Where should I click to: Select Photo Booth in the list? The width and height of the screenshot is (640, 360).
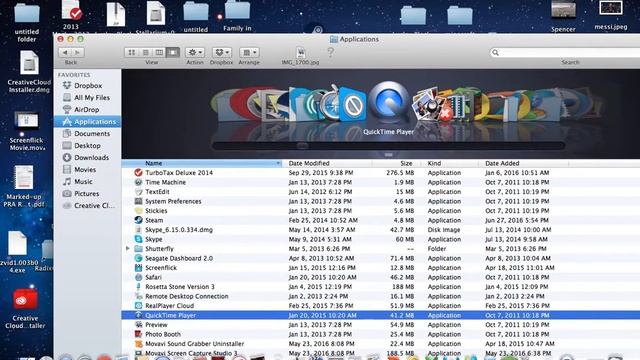click(380, 334)
